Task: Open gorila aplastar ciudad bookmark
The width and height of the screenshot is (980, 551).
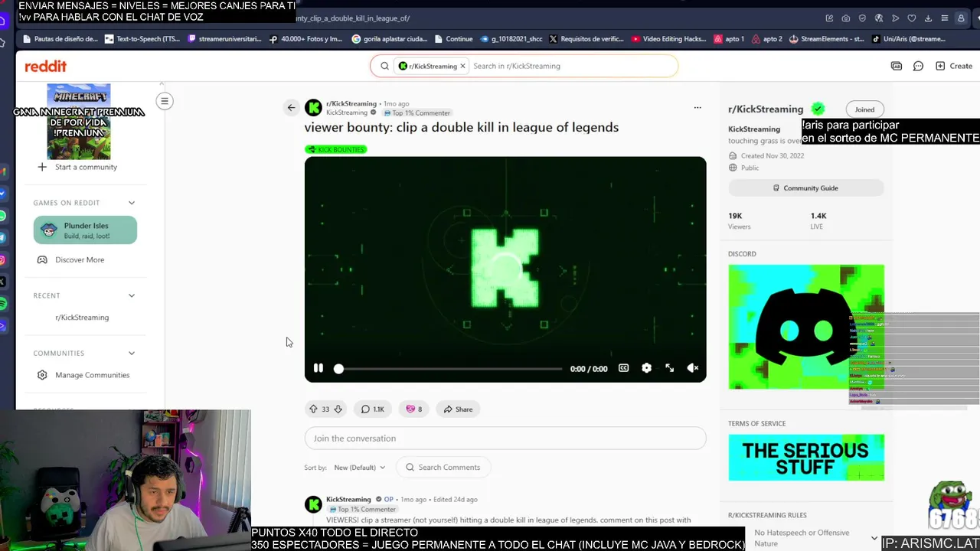Action: click(389, 39)
